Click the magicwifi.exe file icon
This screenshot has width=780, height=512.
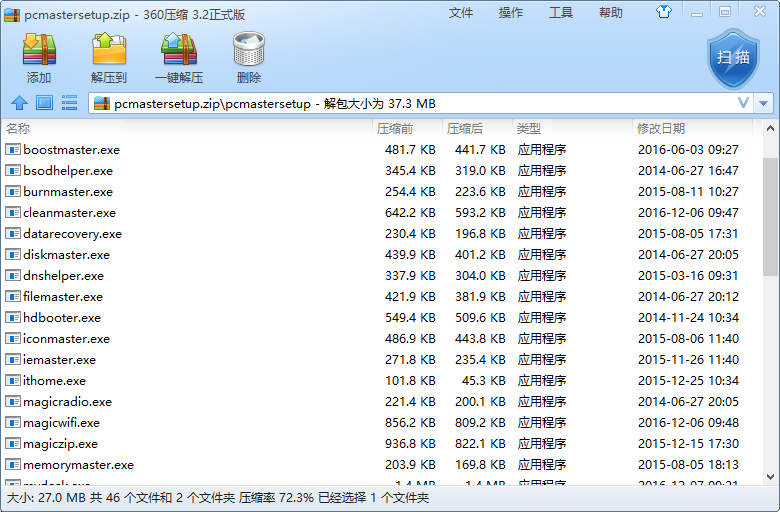coord(13,422)
